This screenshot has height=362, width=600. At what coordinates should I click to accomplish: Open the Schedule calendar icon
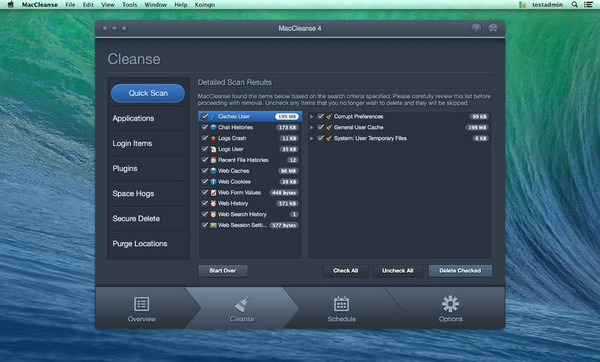click(341, 304)
